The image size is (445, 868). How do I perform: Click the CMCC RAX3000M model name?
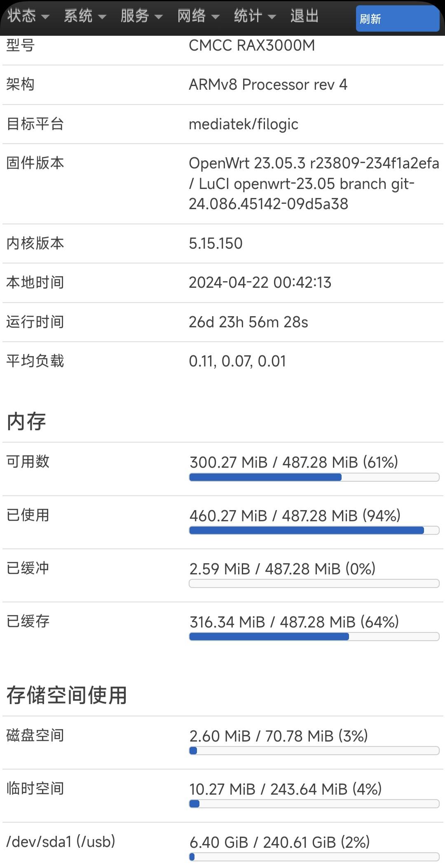(x=251, y=45)
